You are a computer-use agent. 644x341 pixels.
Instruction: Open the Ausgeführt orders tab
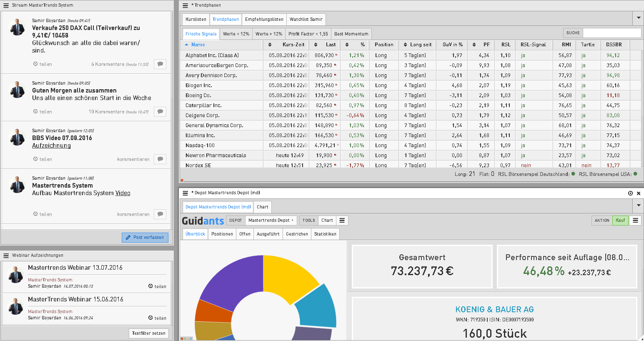pos(268,234)
